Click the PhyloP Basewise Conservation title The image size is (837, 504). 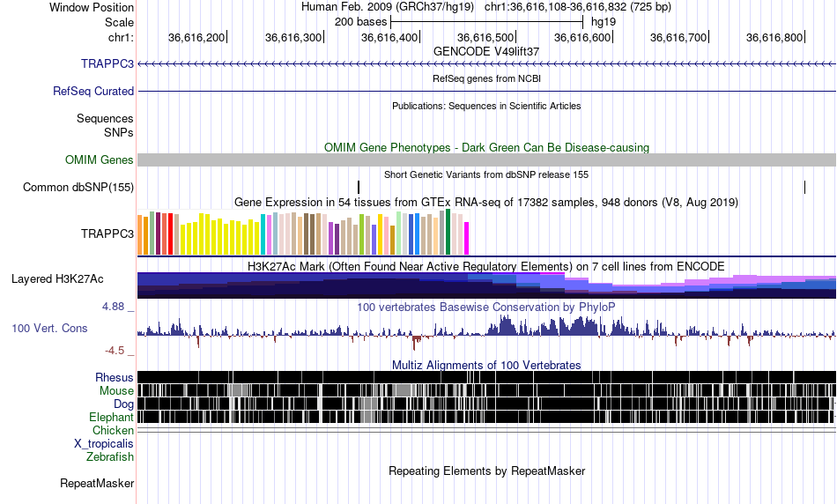pos(486,307)
